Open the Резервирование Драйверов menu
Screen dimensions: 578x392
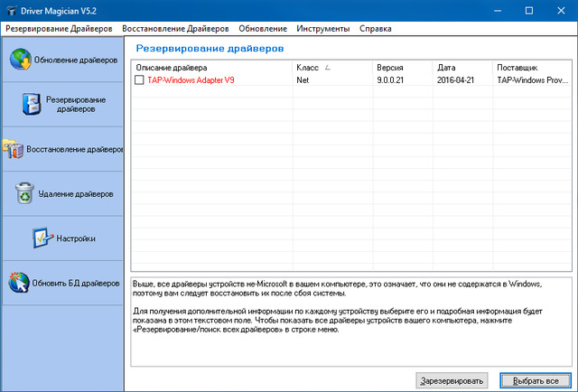[59, 28]
